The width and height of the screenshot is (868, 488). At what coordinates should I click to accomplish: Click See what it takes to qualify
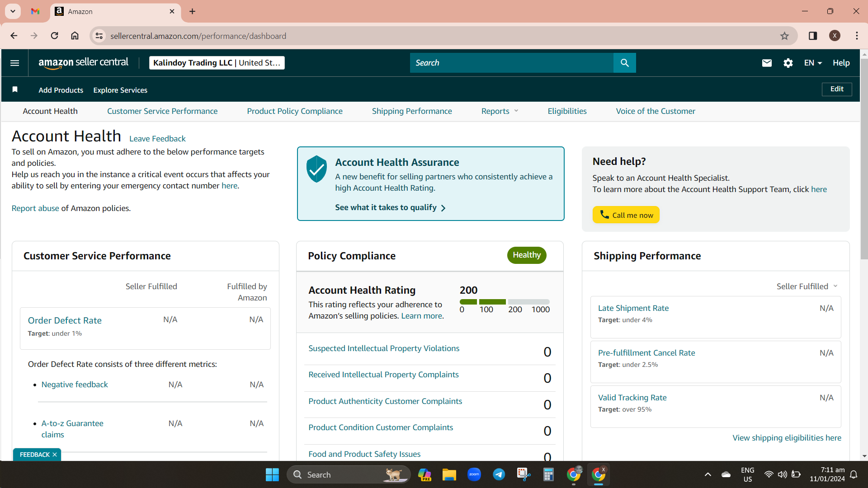[390, 207]
